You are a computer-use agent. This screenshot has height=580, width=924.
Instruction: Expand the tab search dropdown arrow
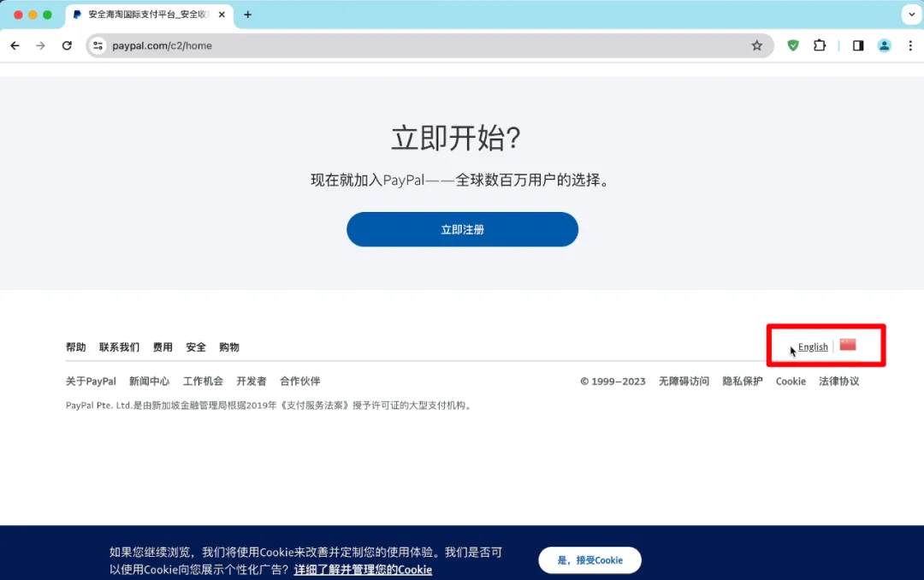point(912,15)
